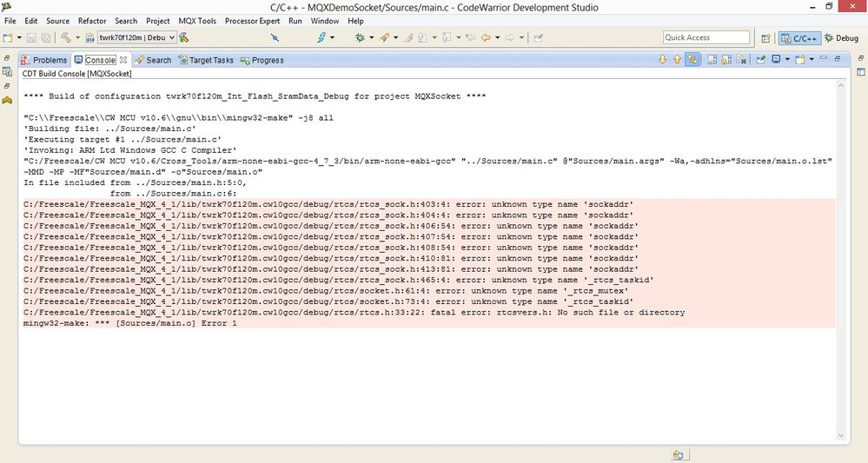The width and height of the screenshot is (868, 463).
Task: Click the Flash programmer lightning icon
Action: pos(321,37)
